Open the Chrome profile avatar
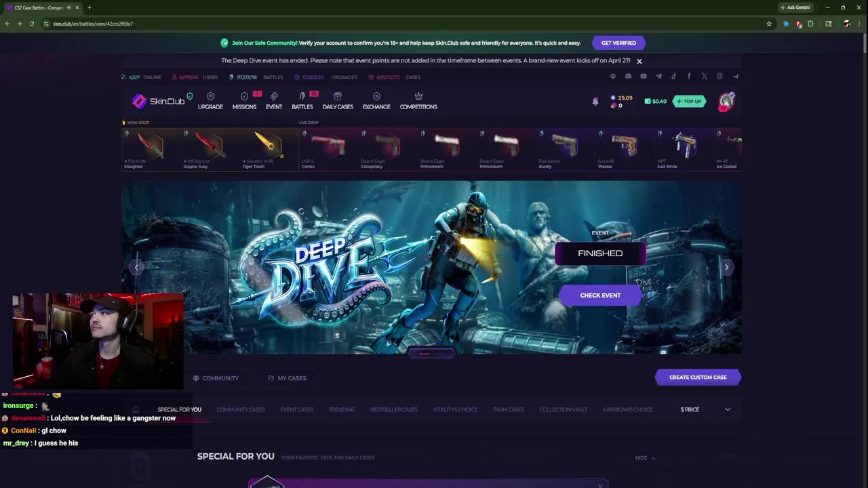868x488 pixels. [x=847, y=24]
